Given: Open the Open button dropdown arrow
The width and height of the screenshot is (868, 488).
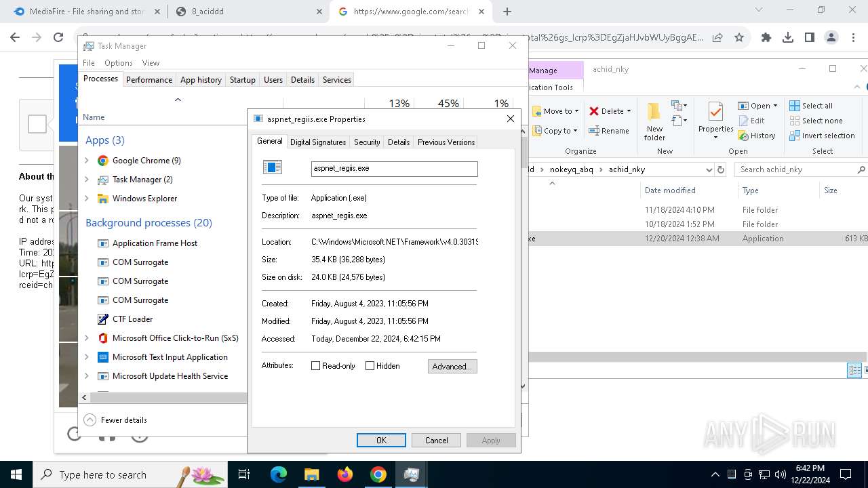Looking at the screenshot, I should 775,106.
